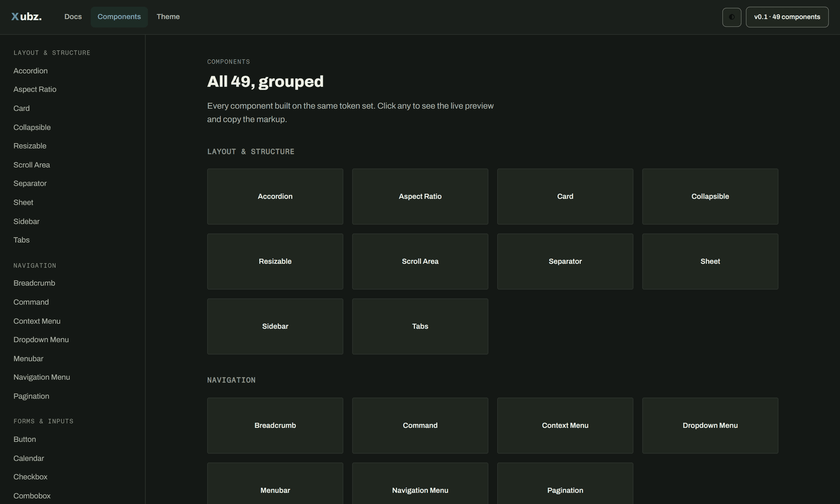This screenshot has height=504, width=840.
Task: Open the Context Menu component card
Action: [x=565, y=426]
